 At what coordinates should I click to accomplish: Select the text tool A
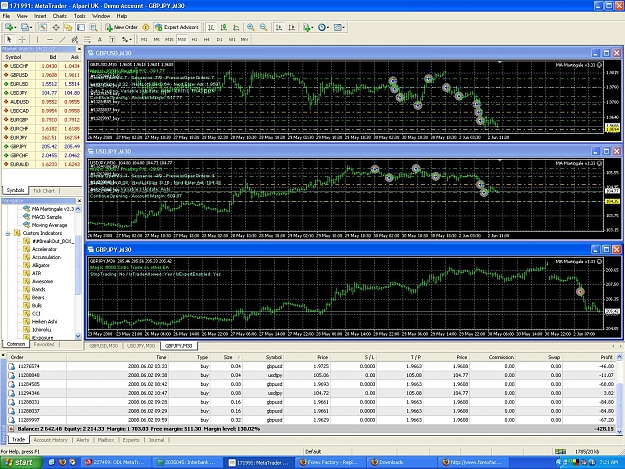(100, 39)
